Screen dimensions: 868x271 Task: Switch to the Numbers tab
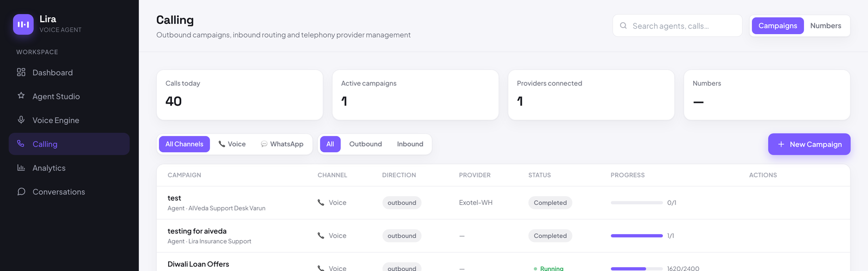click(x=826, y=25)
